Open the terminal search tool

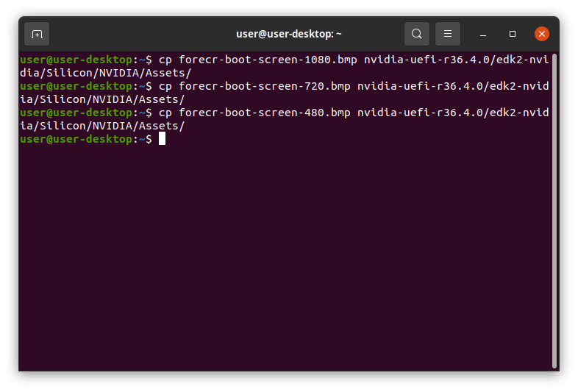click(x=416, y=34)
